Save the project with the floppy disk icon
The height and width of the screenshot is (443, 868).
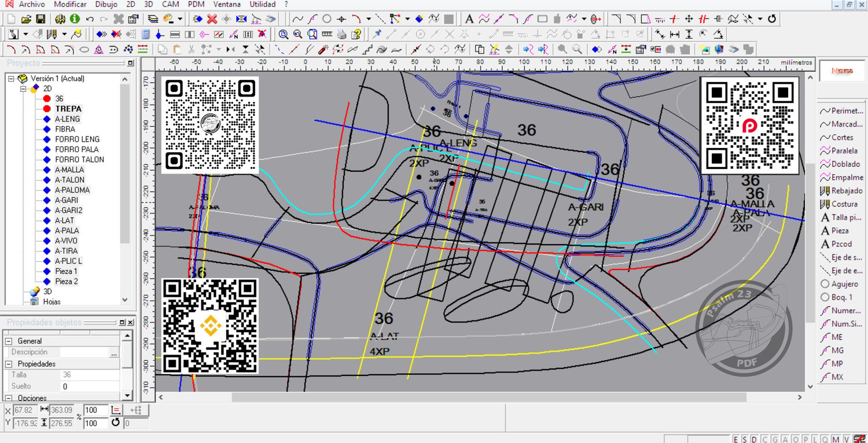pos(41,19)
